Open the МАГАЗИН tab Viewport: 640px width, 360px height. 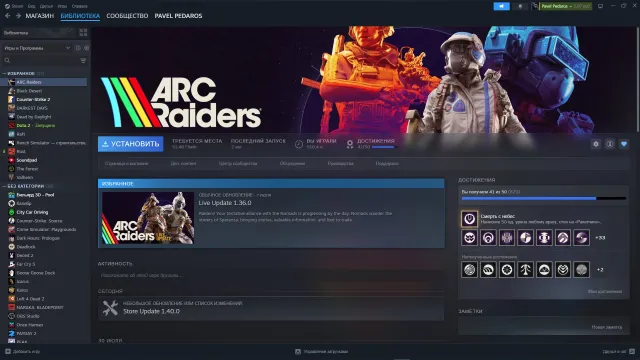(40, 16)
